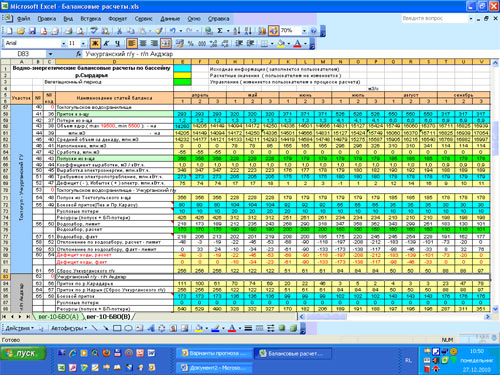Screen dimensions: 500x375
Task: Toggle Italic (К) formatting
Action: click(x=106, y=43)
